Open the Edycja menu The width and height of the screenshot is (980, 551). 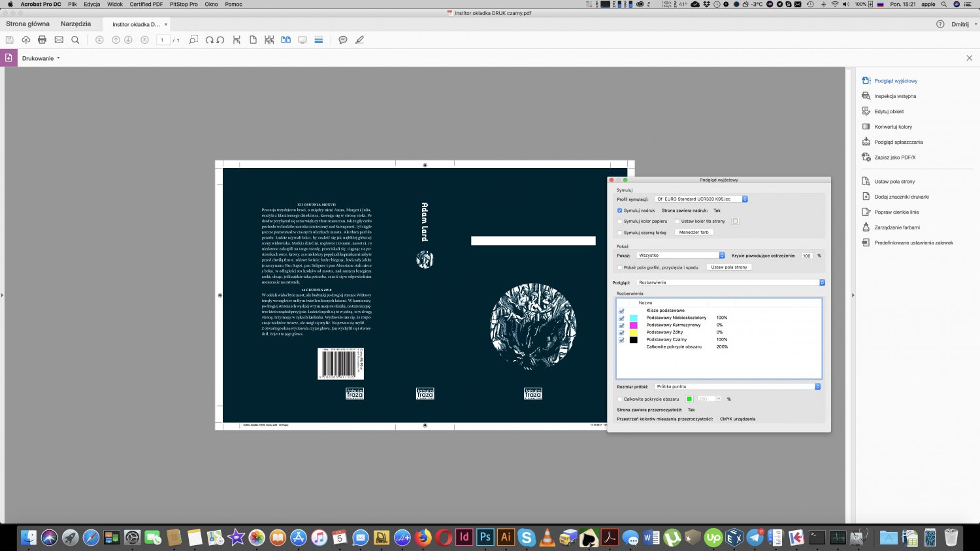(x=92, y=5)
